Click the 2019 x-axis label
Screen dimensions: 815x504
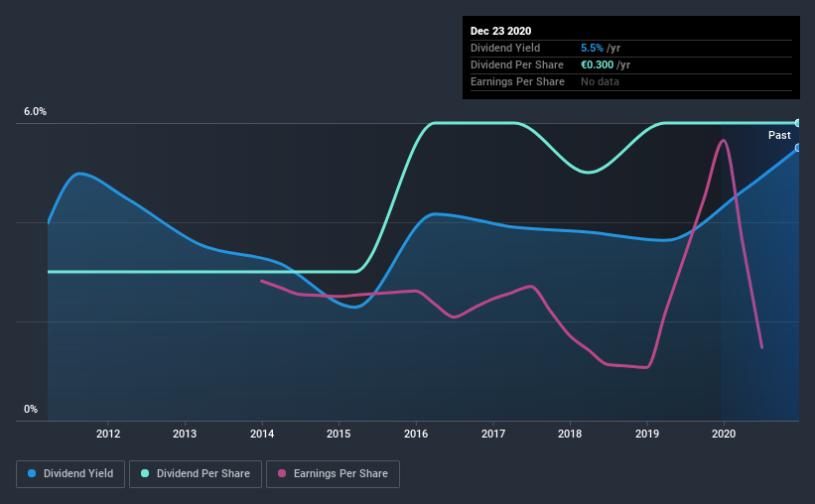pyautogui.click(x=647, y=434)
